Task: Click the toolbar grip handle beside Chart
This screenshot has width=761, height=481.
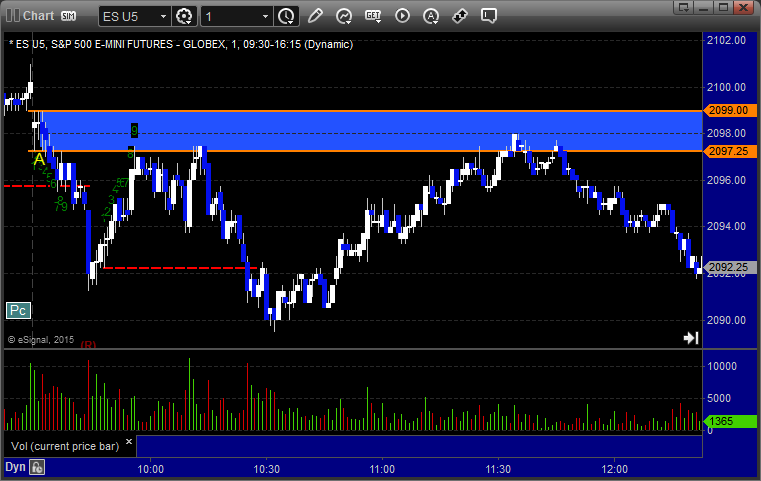Action: click(x=13, y=16)
